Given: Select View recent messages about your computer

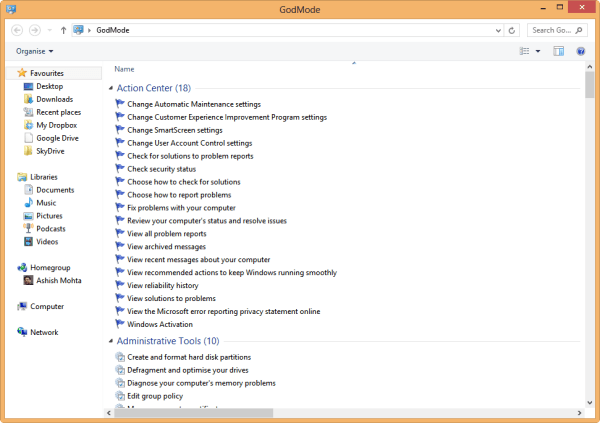Looking at the screenshot, I should [x=199, y=260].
